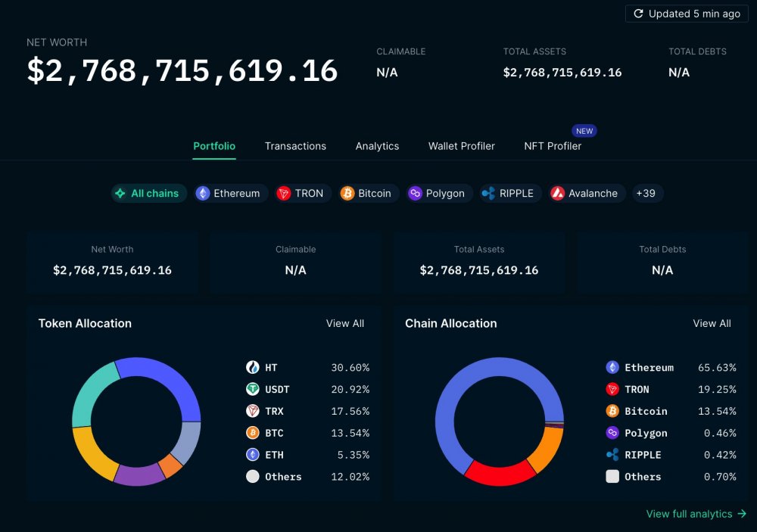Click the Avalanche logo in the chain filter
Image resolution: width=757 pixels, height=532 pixels.
click(558, 193)
